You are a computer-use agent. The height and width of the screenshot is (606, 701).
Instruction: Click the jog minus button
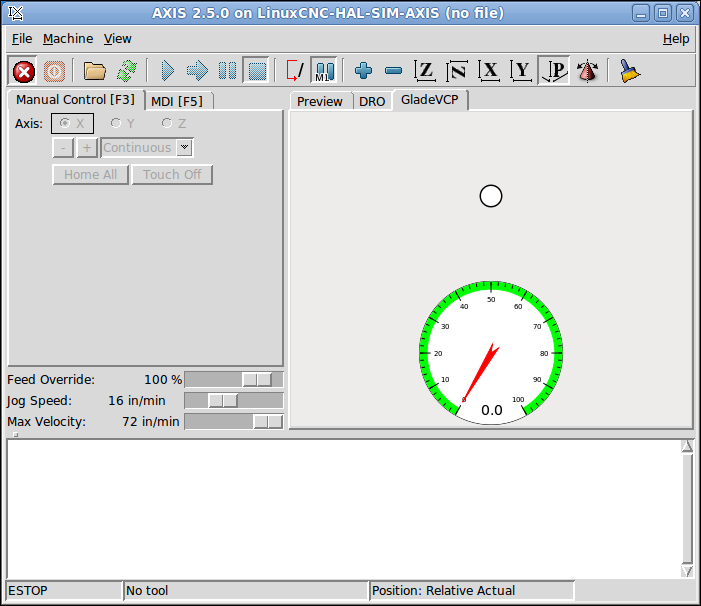tap(63, 148)
